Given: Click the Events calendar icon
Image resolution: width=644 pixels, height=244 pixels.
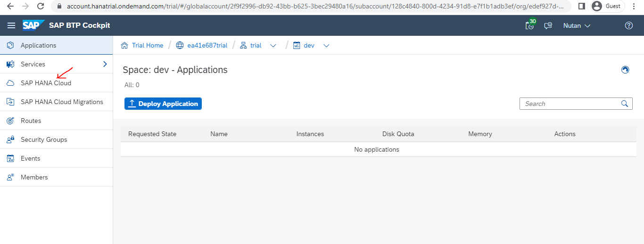Looking at the screenshot, I should point(10,158).
